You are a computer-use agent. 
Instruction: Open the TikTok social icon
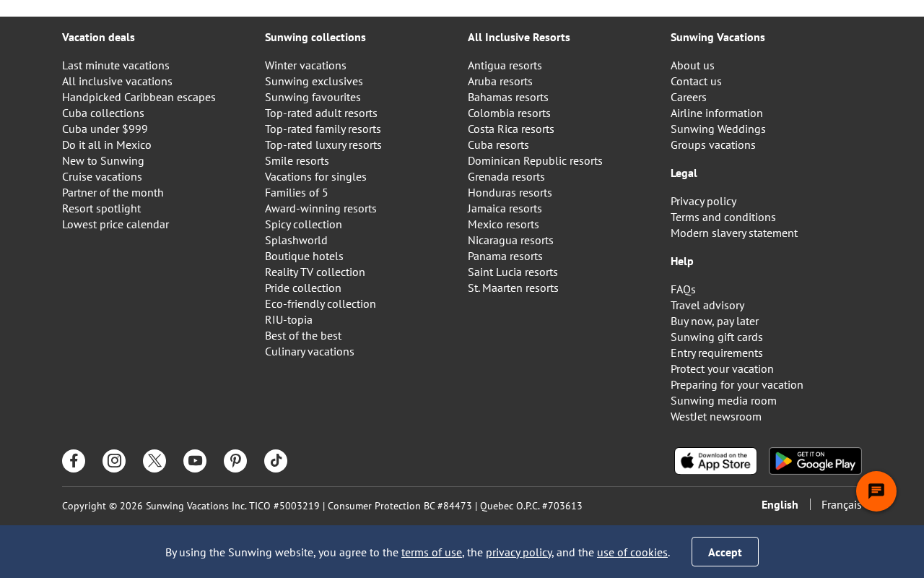(276, 461)
